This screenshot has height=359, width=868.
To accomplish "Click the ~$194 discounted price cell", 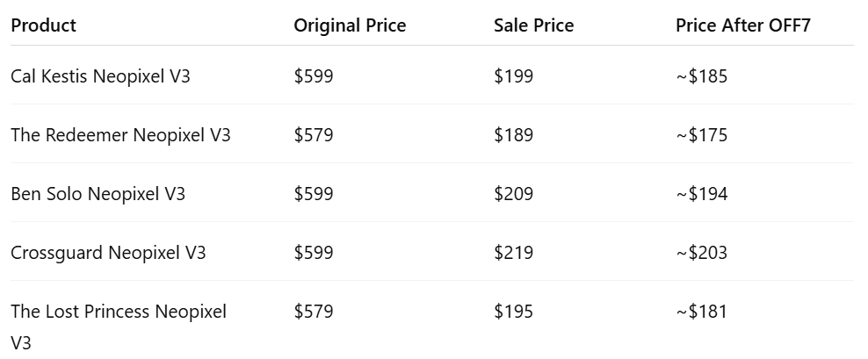I will coord(701,194).
